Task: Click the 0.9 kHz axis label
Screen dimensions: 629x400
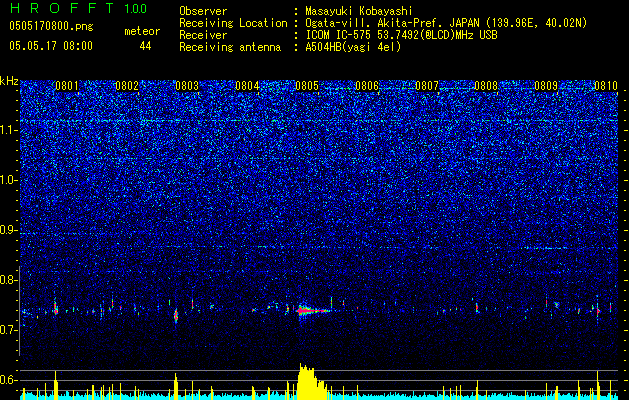Action: pos(9,230)
